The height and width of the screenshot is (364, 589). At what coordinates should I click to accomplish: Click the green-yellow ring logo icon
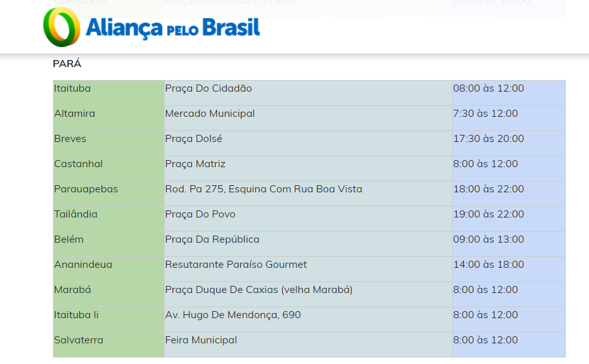coord(61,27)
